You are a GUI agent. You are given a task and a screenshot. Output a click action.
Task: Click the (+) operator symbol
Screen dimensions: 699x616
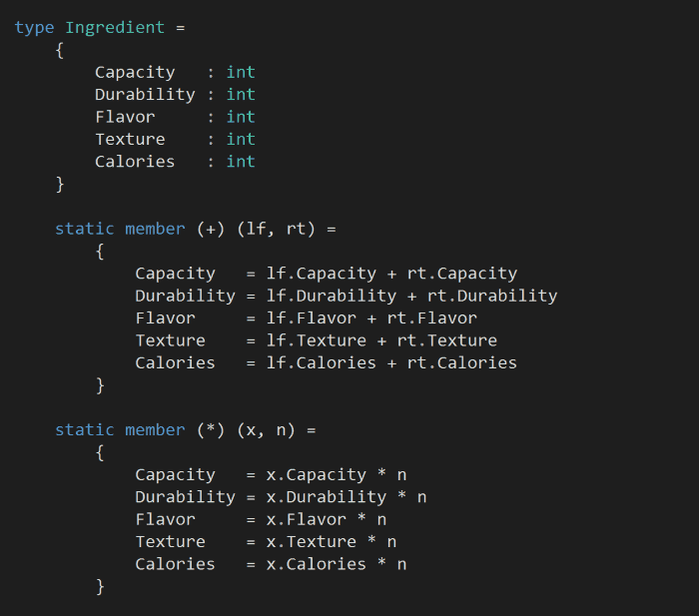click(x=211, y=229)
